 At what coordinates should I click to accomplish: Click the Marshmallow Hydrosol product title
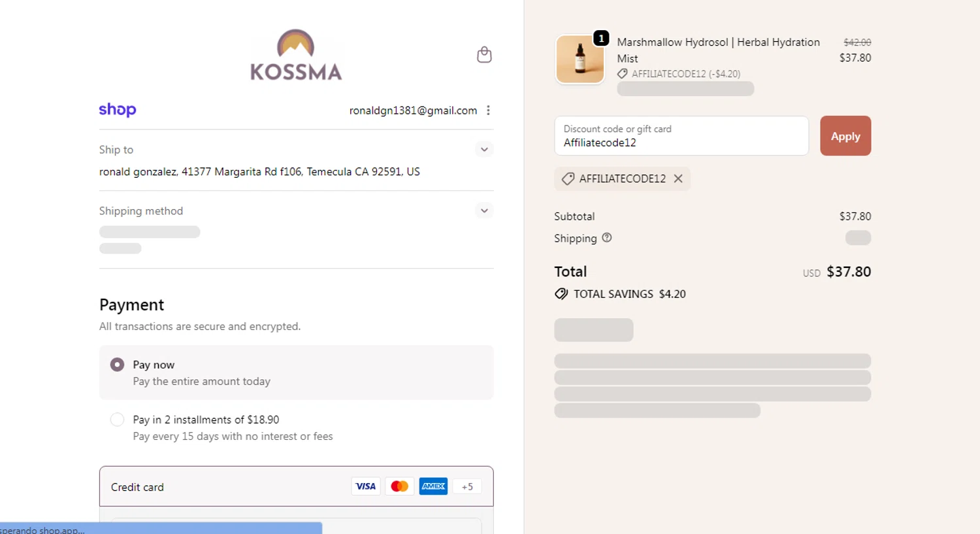point(718,50)
